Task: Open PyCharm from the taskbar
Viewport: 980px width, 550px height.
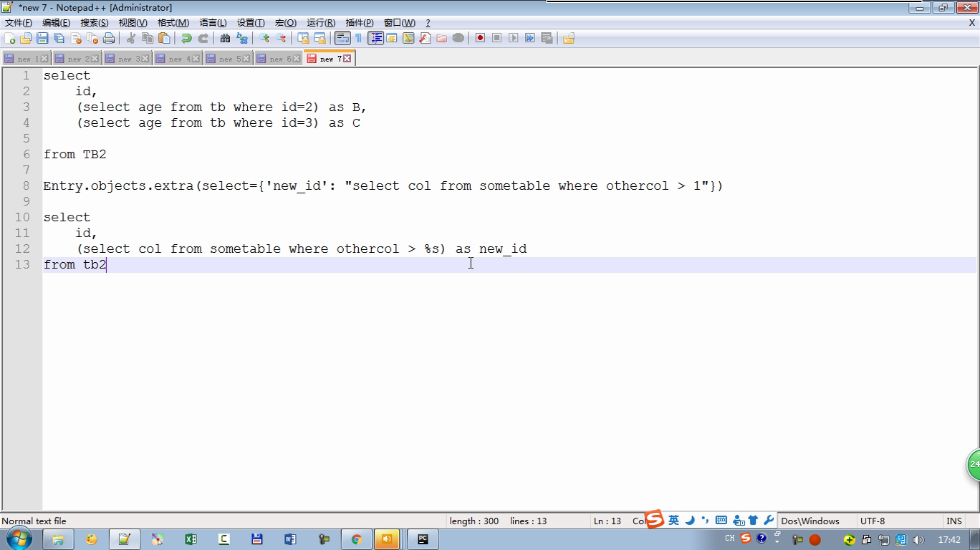Action: pyautogui.click(x=423, y=539)
